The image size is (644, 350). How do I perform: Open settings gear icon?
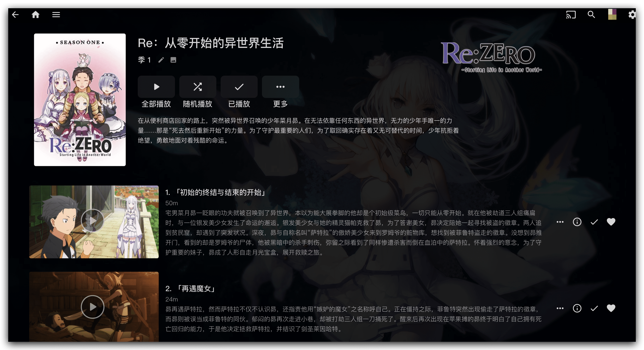tap(632, 15)
